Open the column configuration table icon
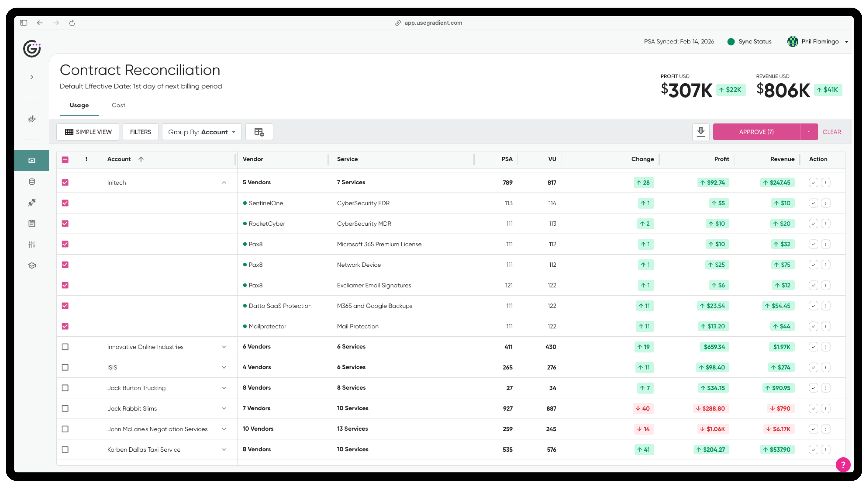The height and width of the screenshot is (497, 868). pos(259,131)
